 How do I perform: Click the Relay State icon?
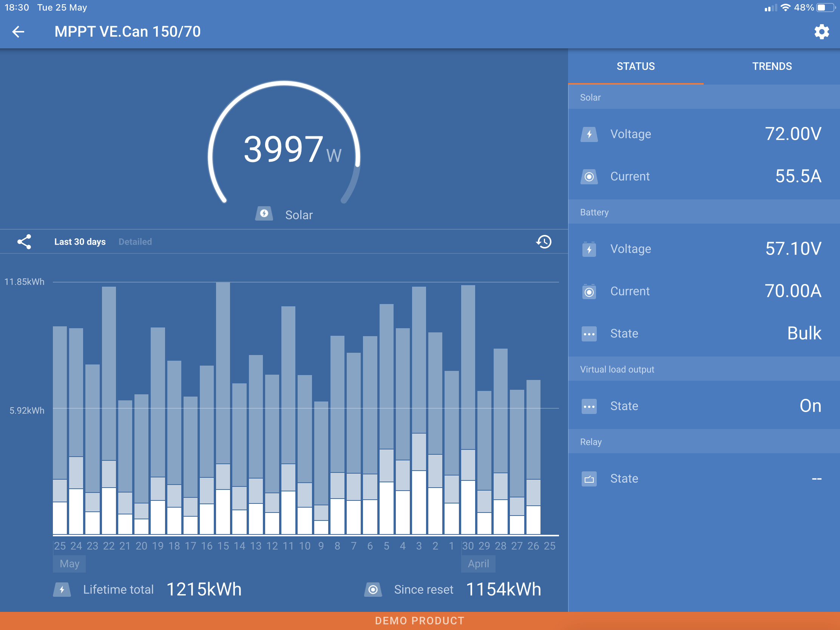pos(589,479)
